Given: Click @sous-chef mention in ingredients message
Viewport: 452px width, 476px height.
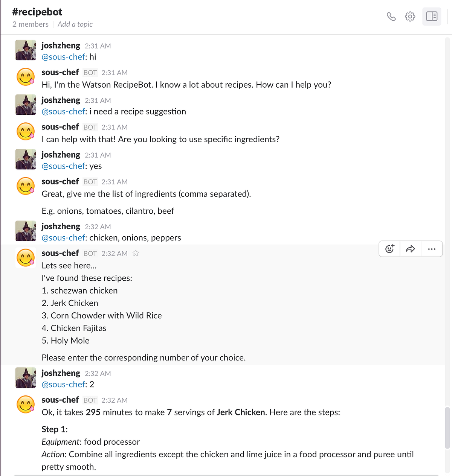Looking at the screenshot, I should pos(63,238).
